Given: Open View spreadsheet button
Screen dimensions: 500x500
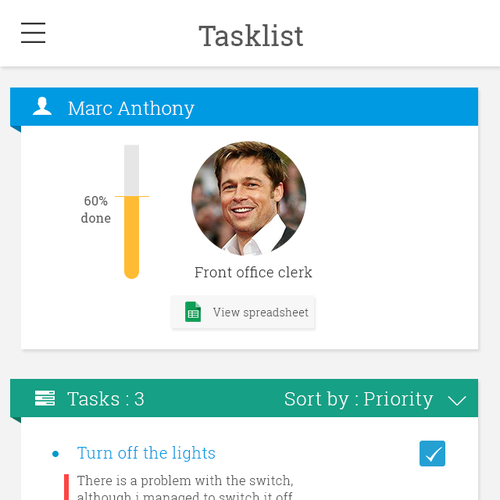Looking at the screenshot, I should (x=243, y=312).
